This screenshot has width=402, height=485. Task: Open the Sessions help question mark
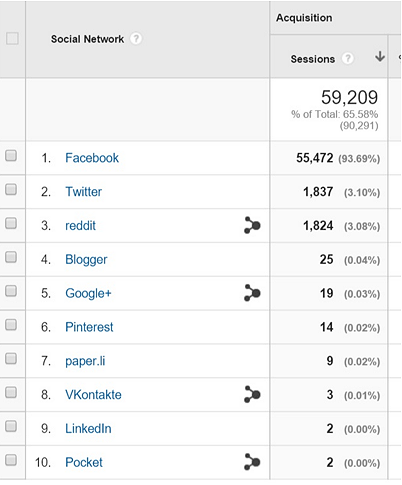tap(348, 59)
